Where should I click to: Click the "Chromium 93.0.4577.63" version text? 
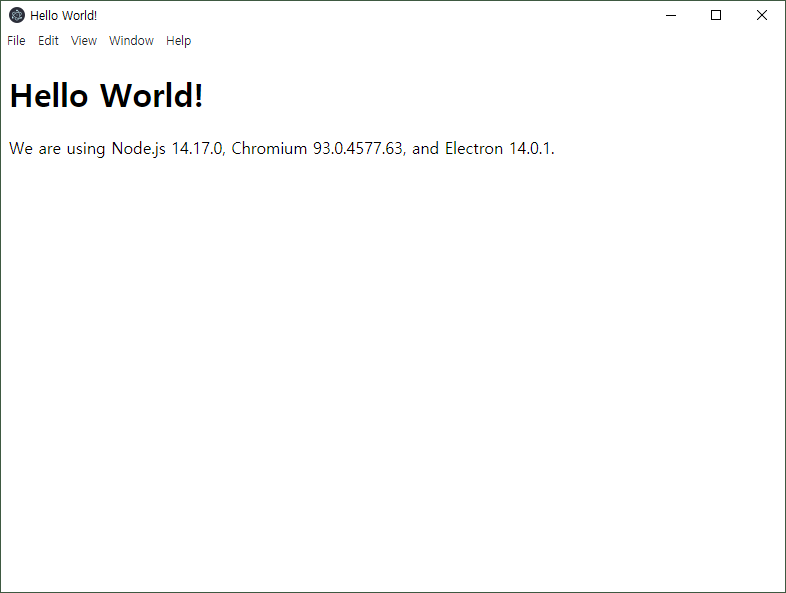[x=317, y=148]
